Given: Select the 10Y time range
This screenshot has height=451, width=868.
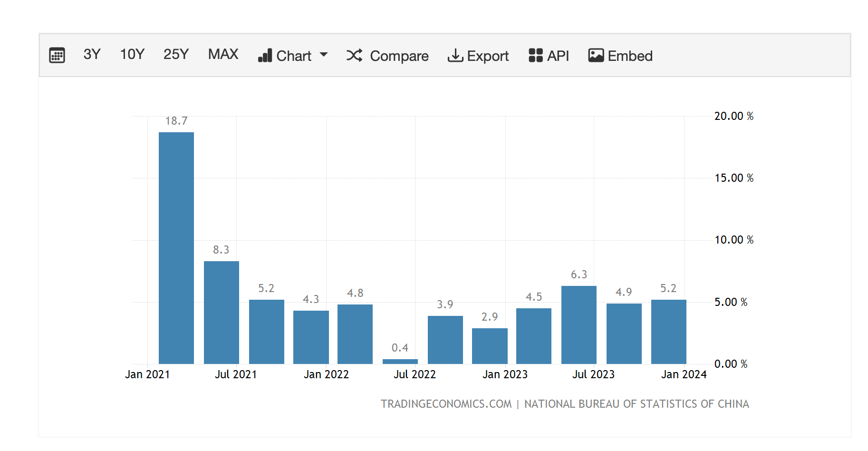Looking at the screenshot, I should point(132,55).
